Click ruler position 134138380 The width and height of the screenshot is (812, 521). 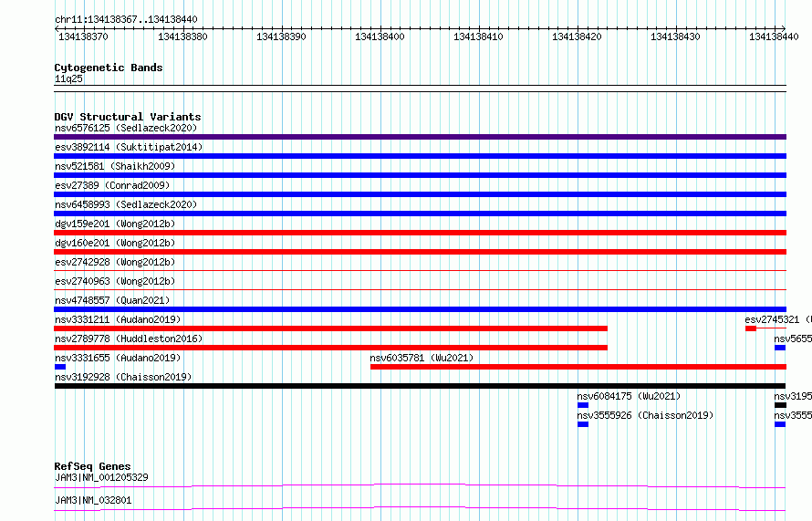[182, 36]
